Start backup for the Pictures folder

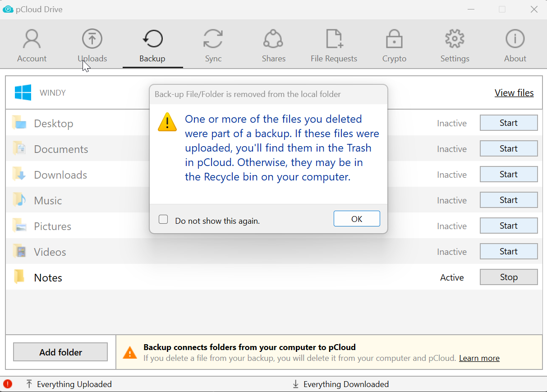(508, 226)
